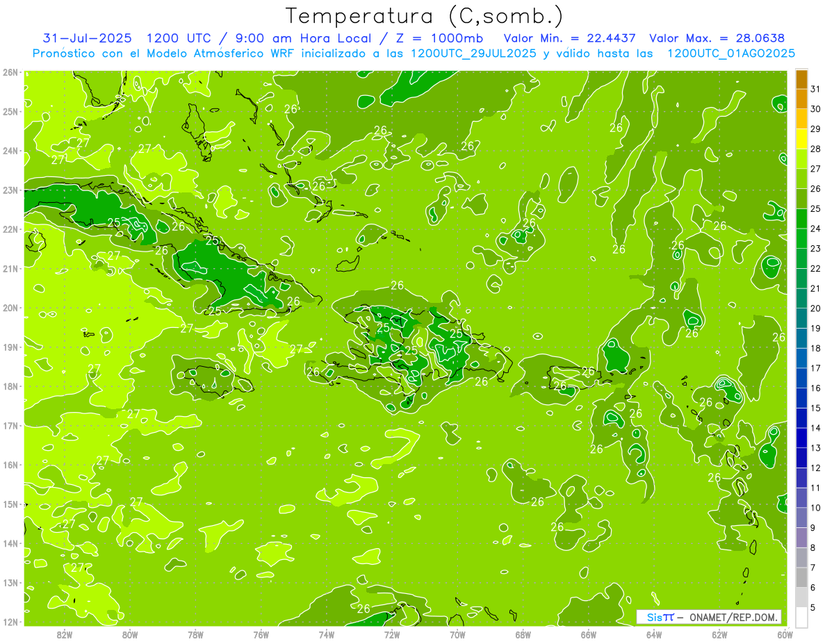Select the date text "31-Jul-2025"

click(x=88, y=38)
